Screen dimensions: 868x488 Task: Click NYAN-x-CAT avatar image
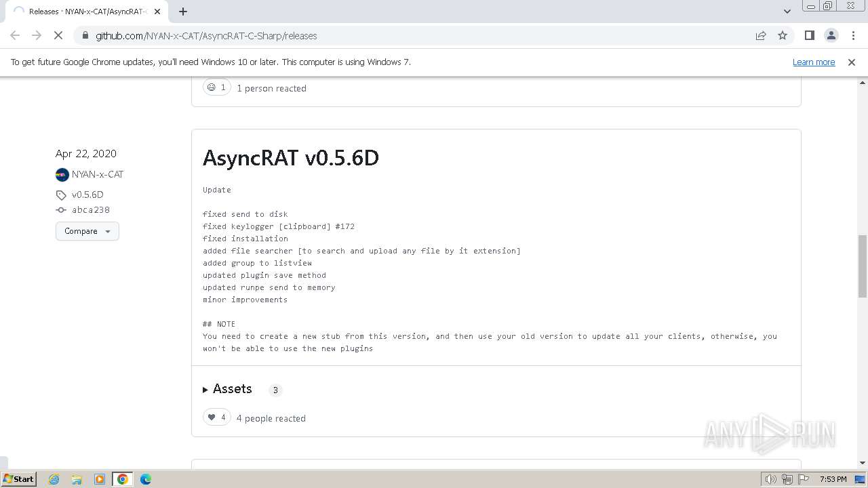click(62, 174)
